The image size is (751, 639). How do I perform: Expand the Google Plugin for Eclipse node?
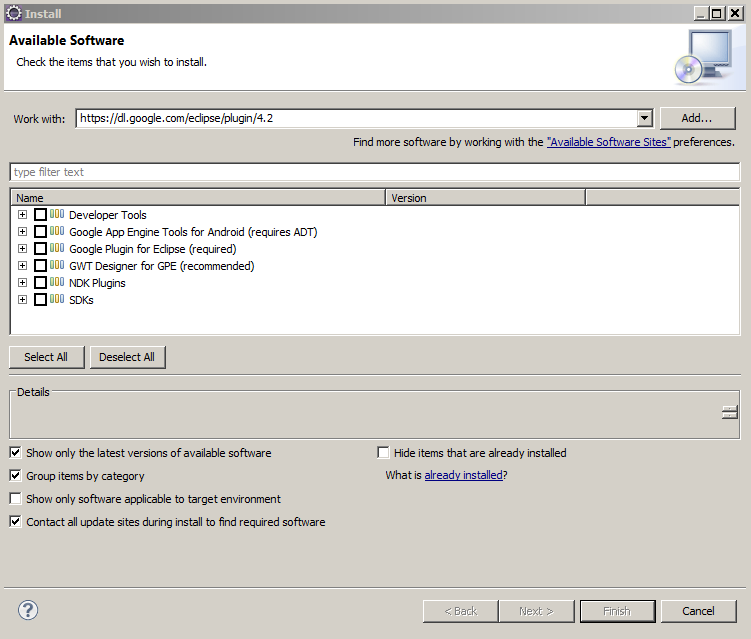click(x=23, y=249)
